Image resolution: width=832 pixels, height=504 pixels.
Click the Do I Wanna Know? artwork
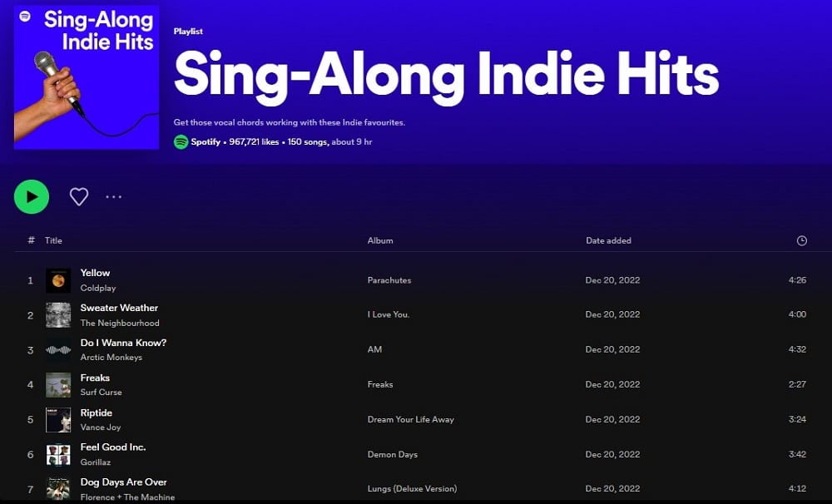[58, 350]
